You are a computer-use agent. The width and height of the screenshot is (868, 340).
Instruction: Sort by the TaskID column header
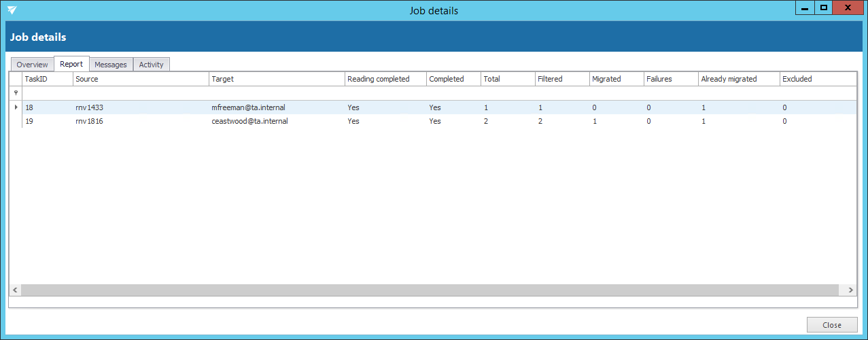tap(48, 79)
